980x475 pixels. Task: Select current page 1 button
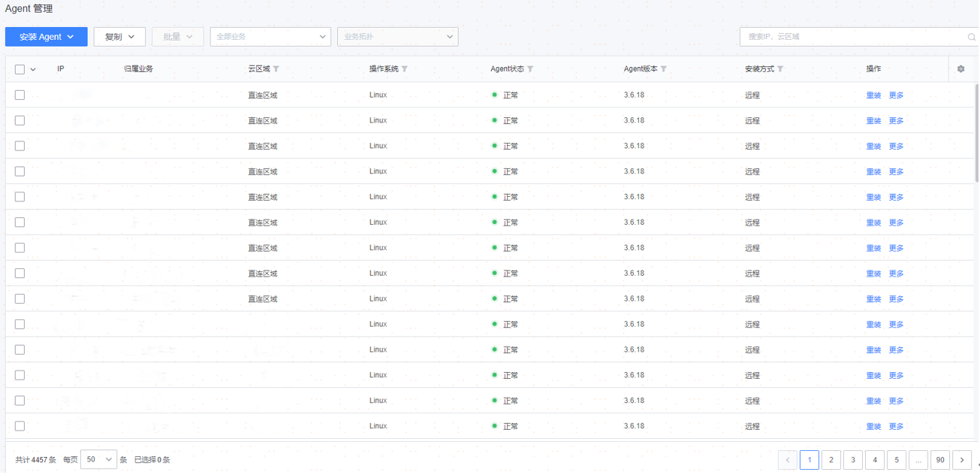pos(810,460)
